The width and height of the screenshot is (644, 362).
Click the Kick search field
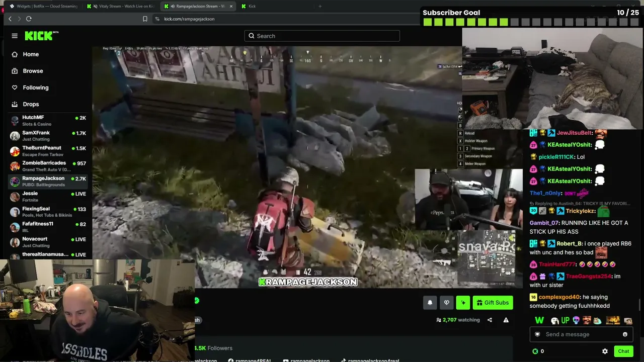[322, 36]
